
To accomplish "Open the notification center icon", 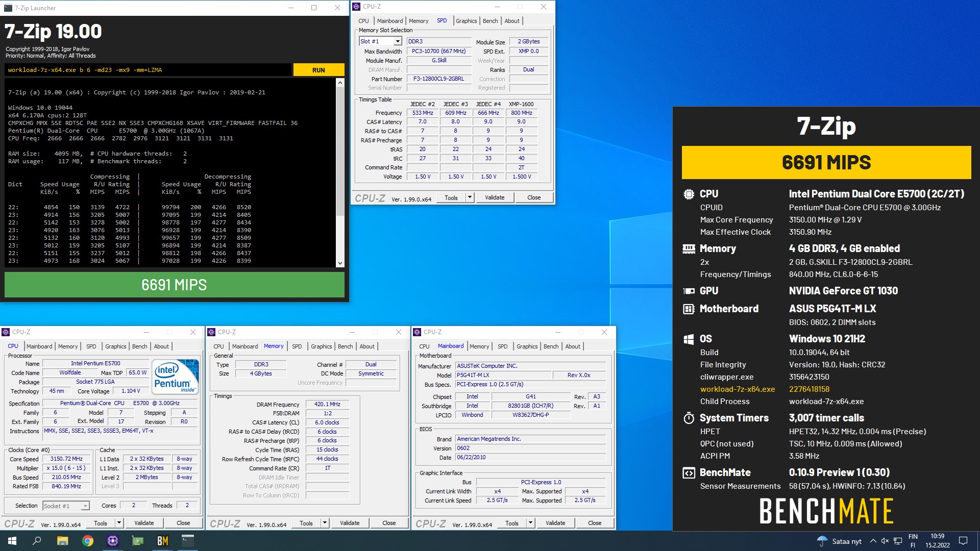I will (x=963, y=541).
